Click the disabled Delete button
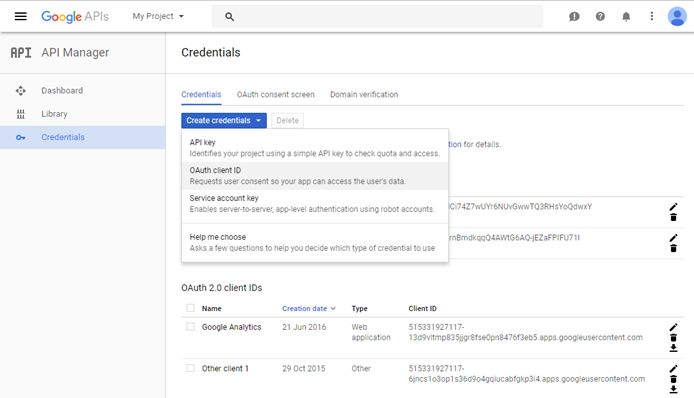 [x=287, y=120]
